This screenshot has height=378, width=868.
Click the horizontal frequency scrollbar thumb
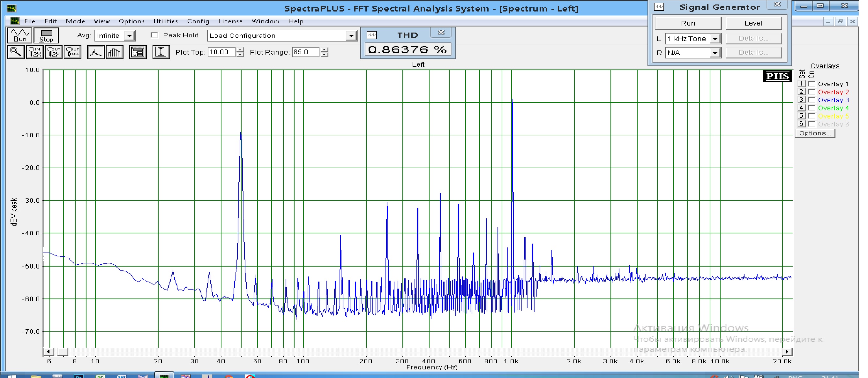click(x=63, y=352)
